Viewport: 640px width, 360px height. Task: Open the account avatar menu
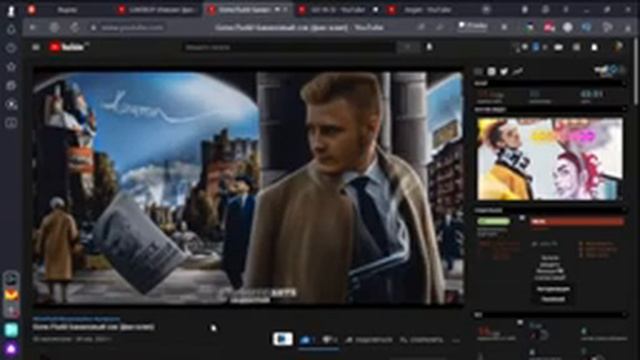[x=618, y=47]
